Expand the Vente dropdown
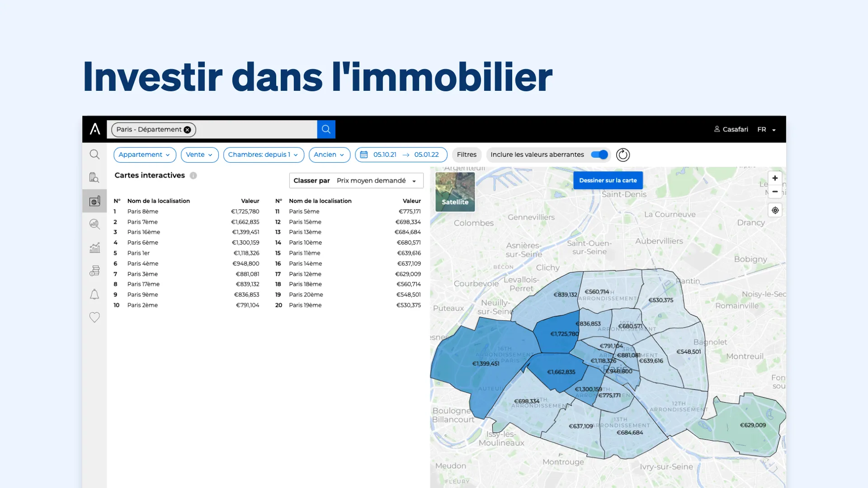Viewport: 868px width, 488px height. pos(199,155)
